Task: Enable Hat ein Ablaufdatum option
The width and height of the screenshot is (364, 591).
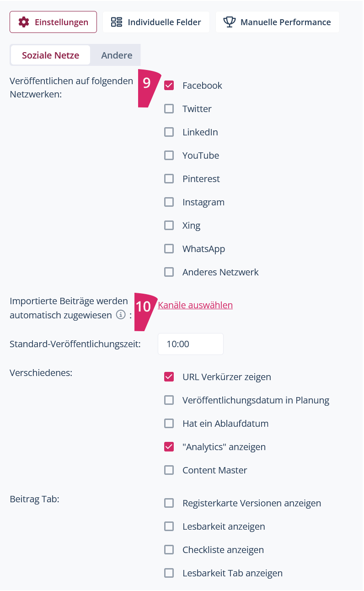Action: coord(169,424)
